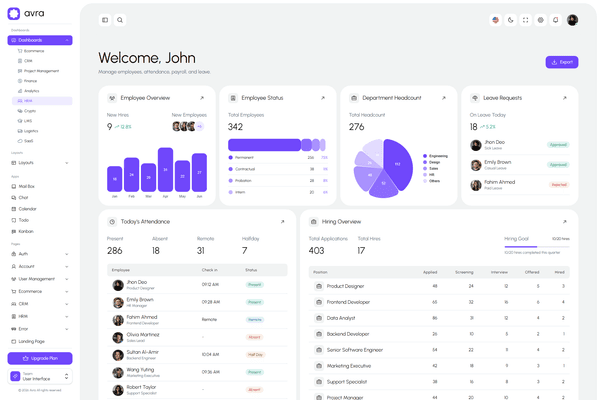The height and width of the screenshot is (400, 600).
Task: Open Calendar app
Action: click(40, 209)
